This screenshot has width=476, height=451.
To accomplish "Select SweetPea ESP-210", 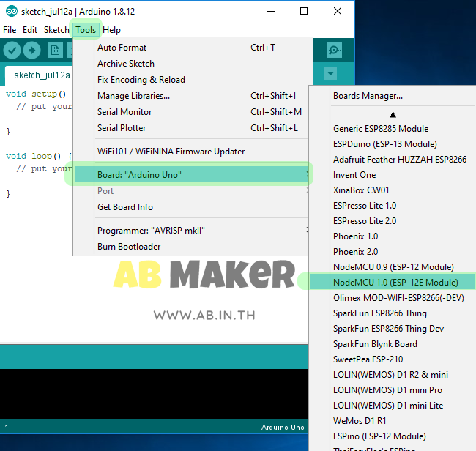I will 393,359.
